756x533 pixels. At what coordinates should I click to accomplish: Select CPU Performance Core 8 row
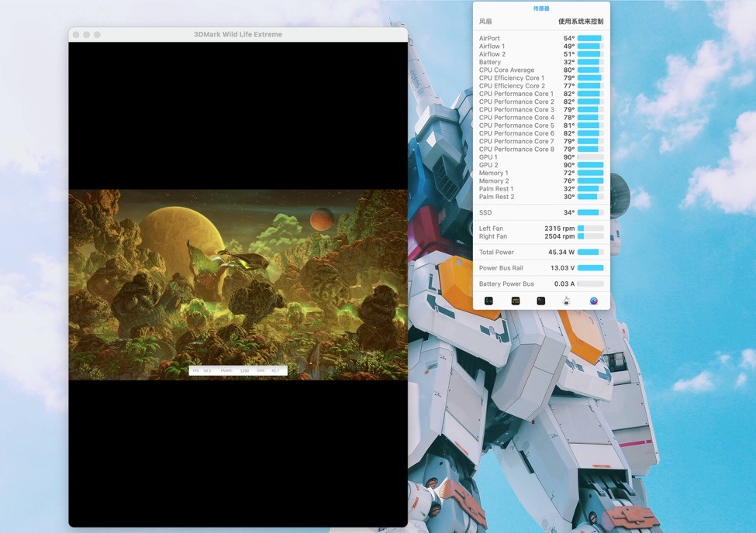point(541,149)
